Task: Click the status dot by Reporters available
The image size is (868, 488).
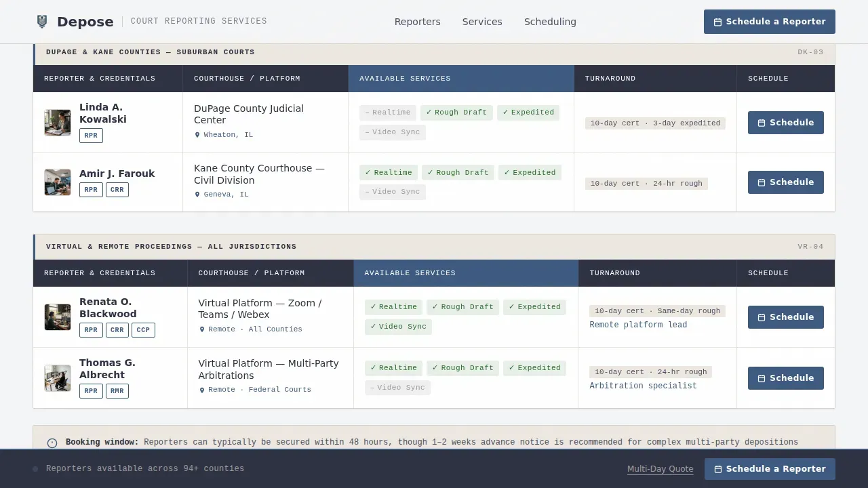Action: [35, 469]
